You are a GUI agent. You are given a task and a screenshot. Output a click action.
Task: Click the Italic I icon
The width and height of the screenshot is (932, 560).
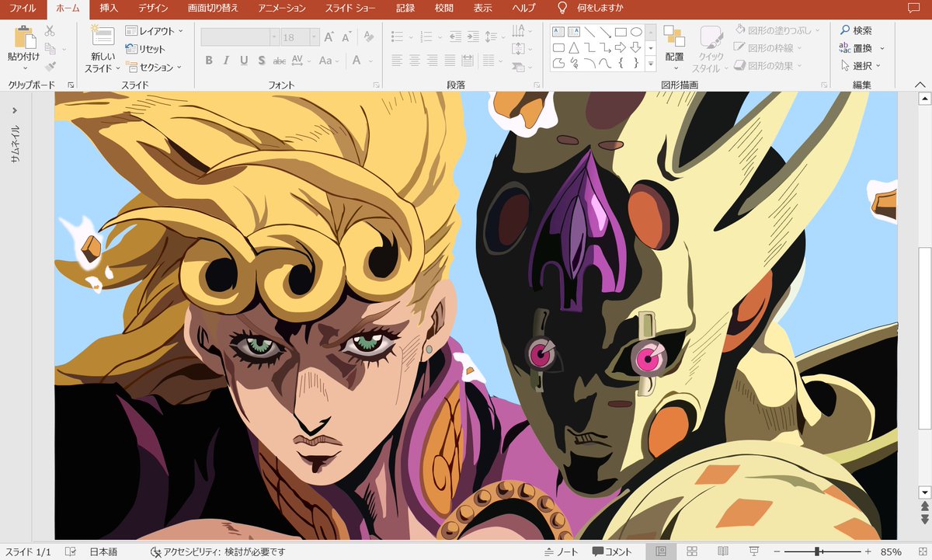click(226, 61)
